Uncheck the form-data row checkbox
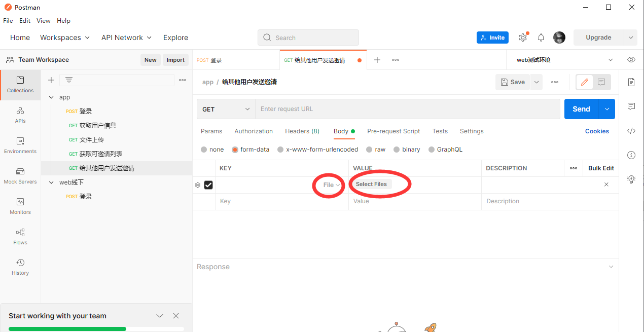Image resolution: width=644 pixels, height=332 pixels. point(208,185)
